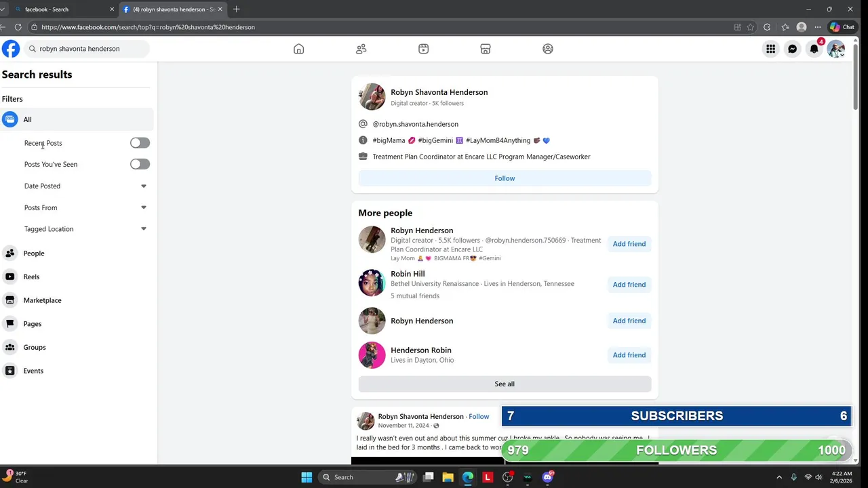
Task: Add this page to favorites star
Action: click(x=751, y=27)
